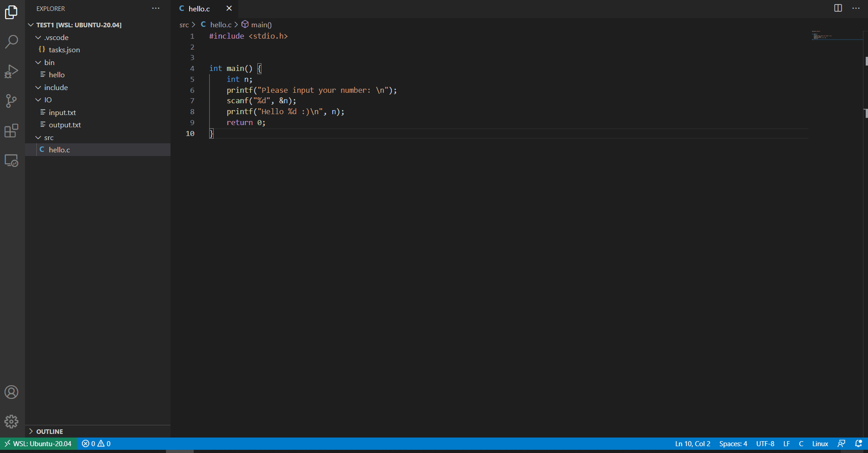The width and height of the screenshot is (868, 453).
Task: Open Source Control view
Action: [x=11, y=101]
